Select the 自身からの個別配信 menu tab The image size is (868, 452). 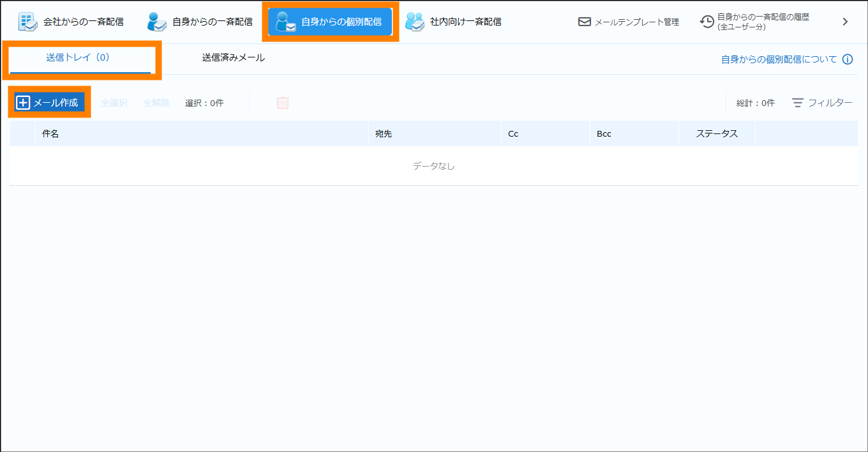pos(330,22)
